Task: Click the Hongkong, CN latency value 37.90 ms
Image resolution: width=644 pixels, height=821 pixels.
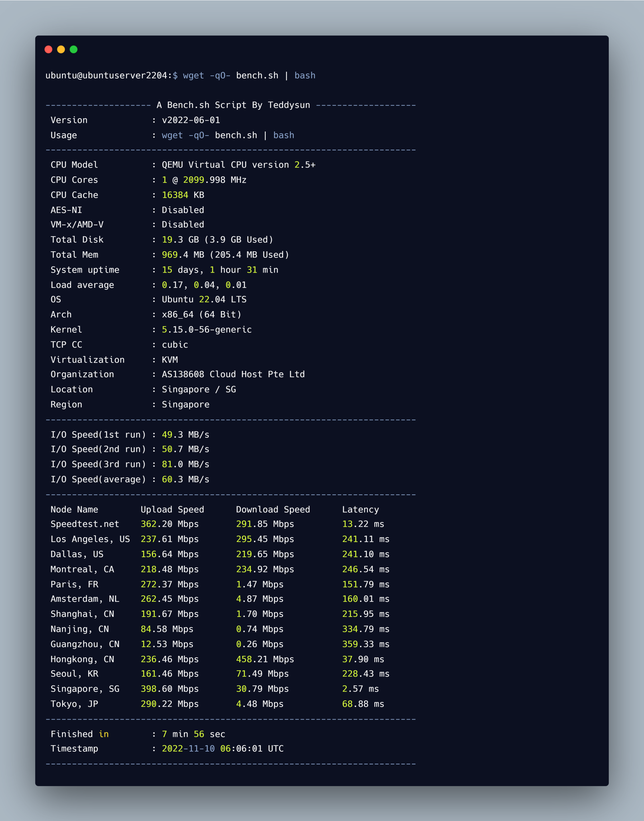Action: point(363,659)
